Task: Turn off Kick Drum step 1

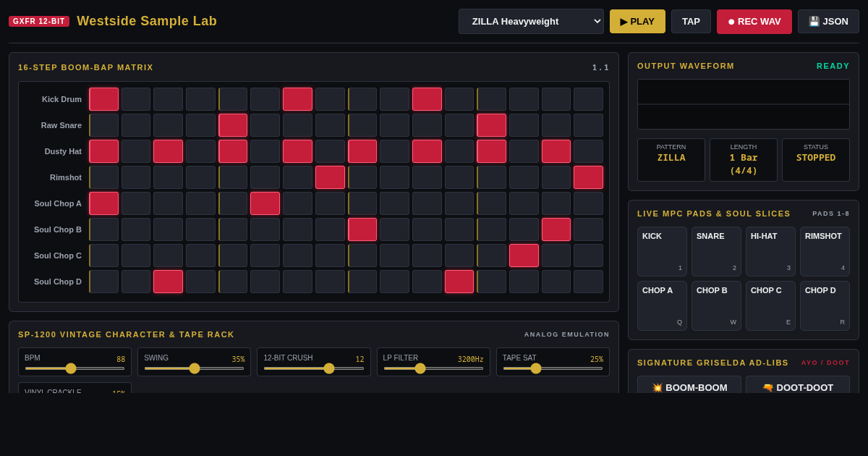Action: click(103, 99)
